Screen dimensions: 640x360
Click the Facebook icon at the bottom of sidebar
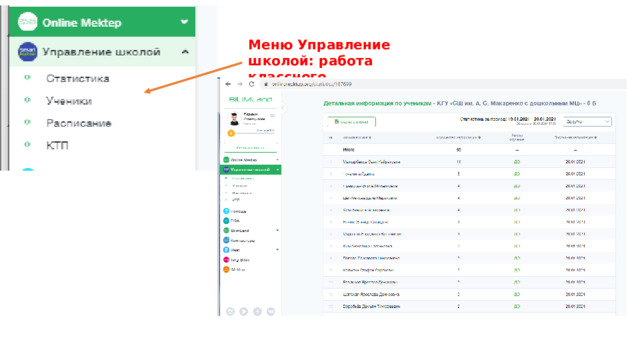point(257,311)
